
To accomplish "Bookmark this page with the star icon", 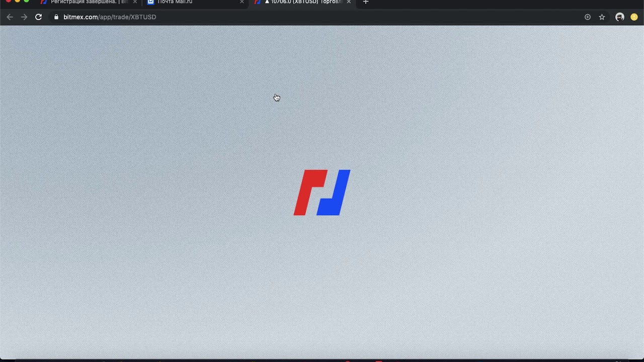I will pyautogui.click(x=602, y=17).
